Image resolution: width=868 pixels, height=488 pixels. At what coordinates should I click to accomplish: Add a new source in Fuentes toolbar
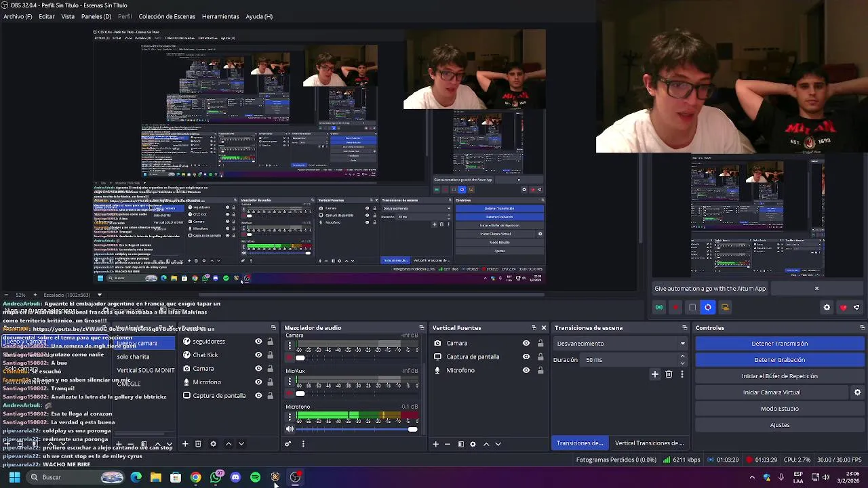(x=185, y=444)
